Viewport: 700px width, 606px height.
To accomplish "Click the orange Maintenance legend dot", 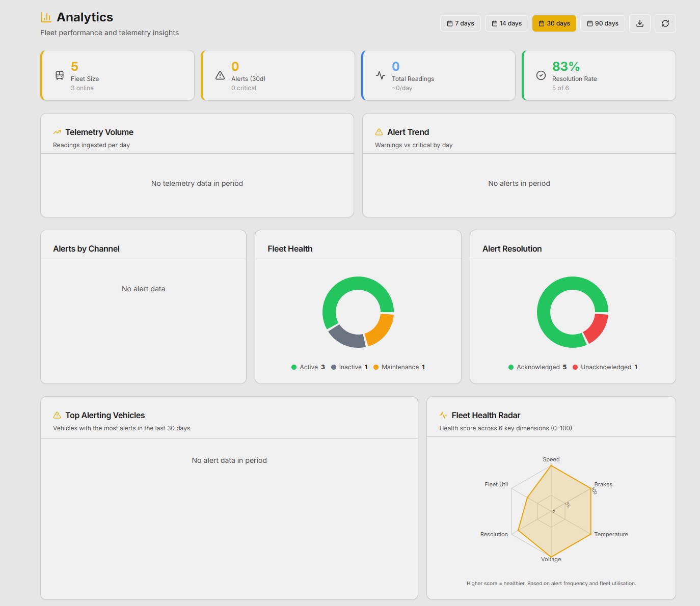I will pyautogui.click(x=376, y=367).
